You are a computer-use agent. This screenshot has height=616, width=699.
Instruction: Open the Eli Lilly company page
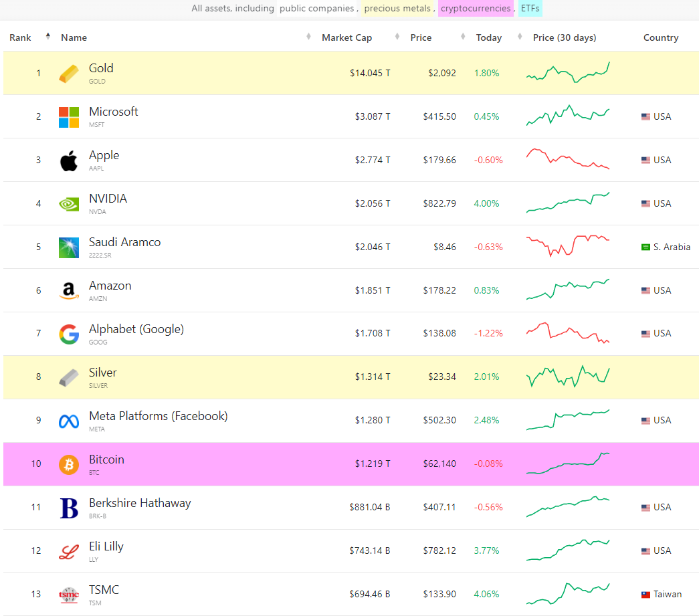(x=106, y=546)
